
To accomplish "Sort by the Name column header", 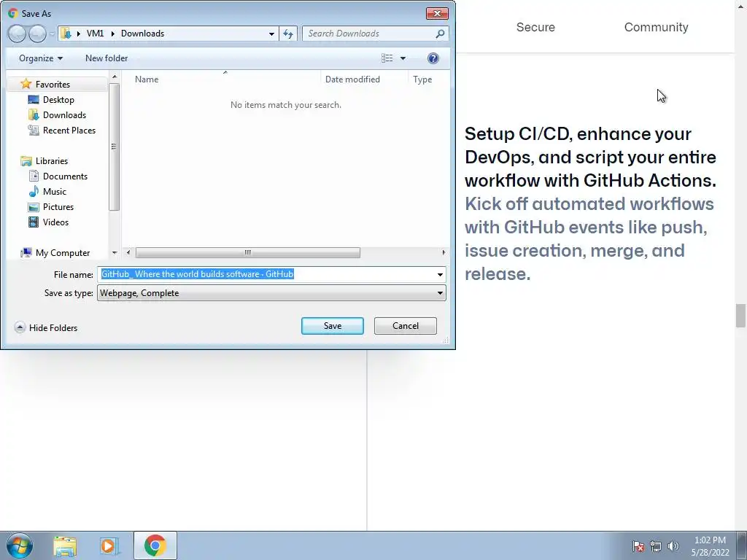I will click(146, 79).
